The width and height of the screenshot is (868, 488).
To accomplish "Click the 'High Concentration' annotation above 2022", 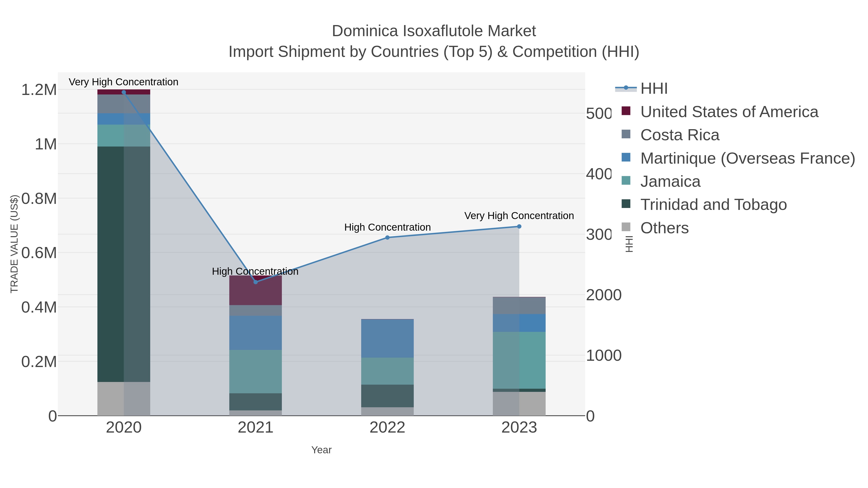I will [x=387, y=227].
